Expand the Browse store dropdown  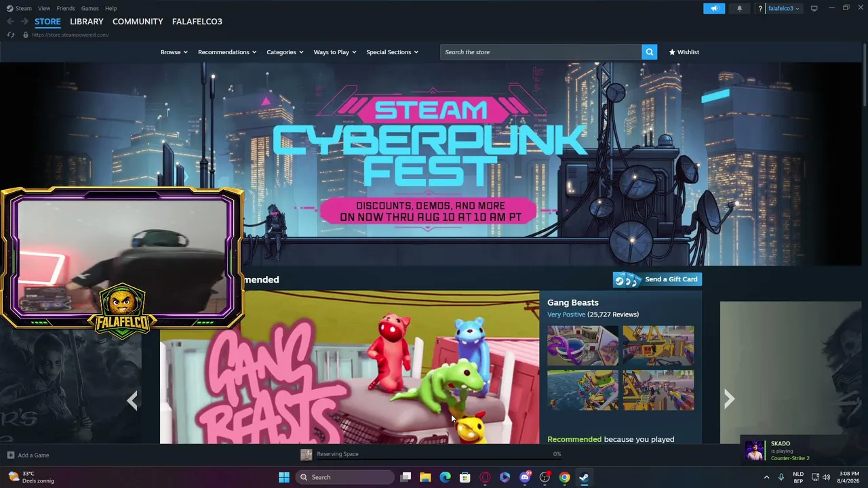[x=174, y=52]
